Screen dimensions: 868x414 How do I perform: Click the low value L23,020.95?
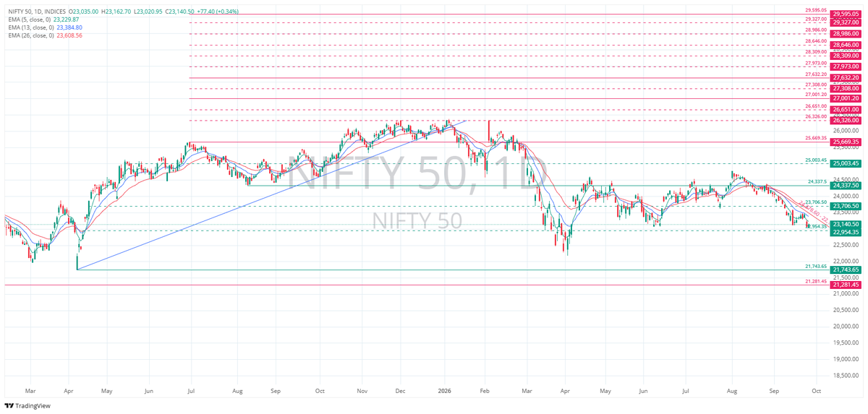pyautogui.click(x=148, y=12)
